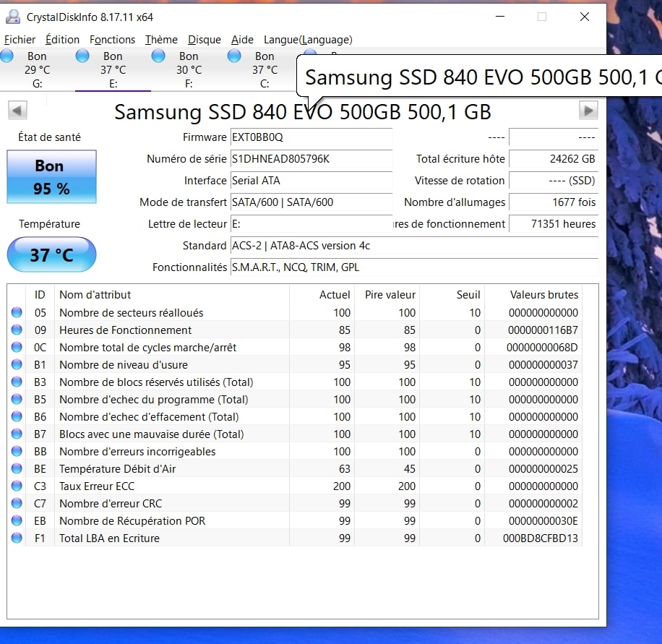Open the Disque menu
Image resolution: width=662 pixels, height=644 pixels.
click(x=205, y=40)
